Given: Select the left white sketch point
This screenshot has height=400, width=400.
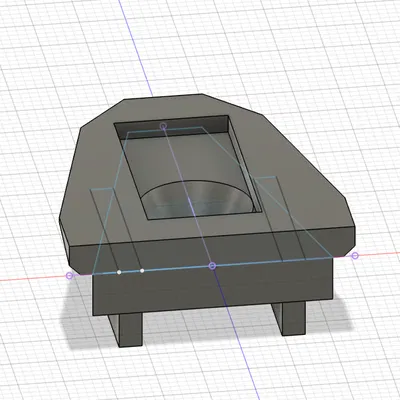Looking at the screenshot, I should pyautogui.click(x=119, y=272).
